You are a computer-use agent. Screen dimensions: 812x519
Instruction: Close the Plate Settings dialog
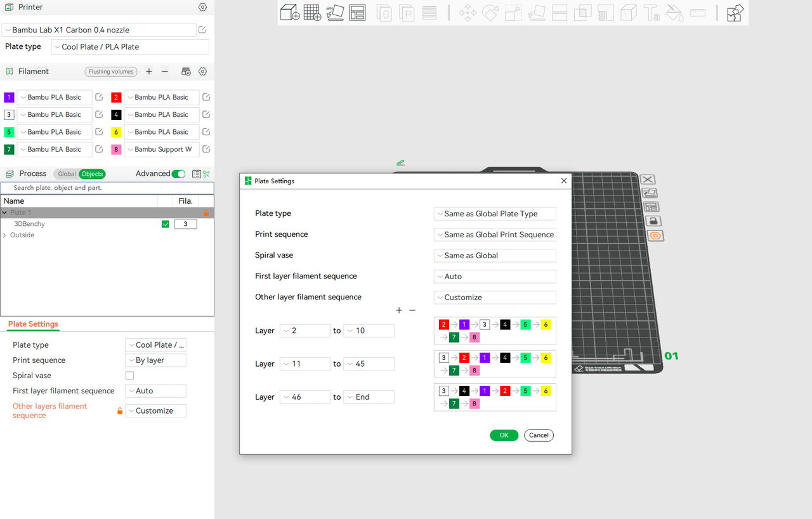pyautogui.click(x=564, y=181)
